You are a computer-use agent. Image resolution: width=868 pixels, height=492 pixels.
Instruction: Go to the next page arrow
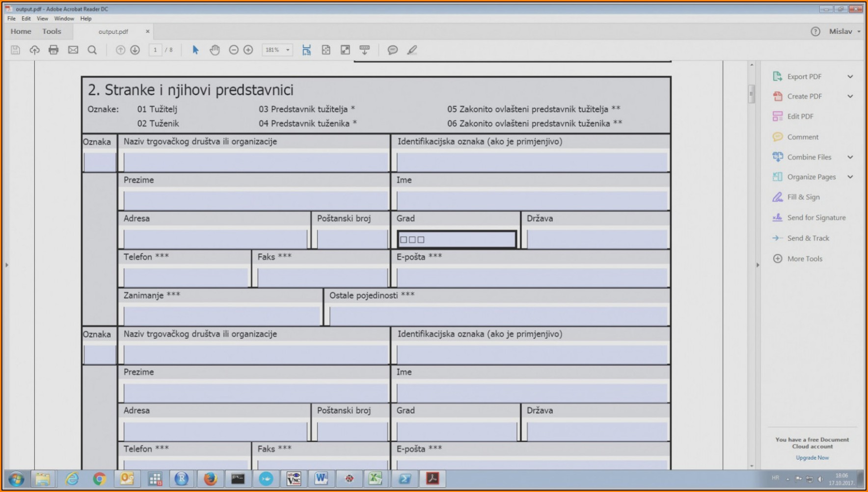135,50
